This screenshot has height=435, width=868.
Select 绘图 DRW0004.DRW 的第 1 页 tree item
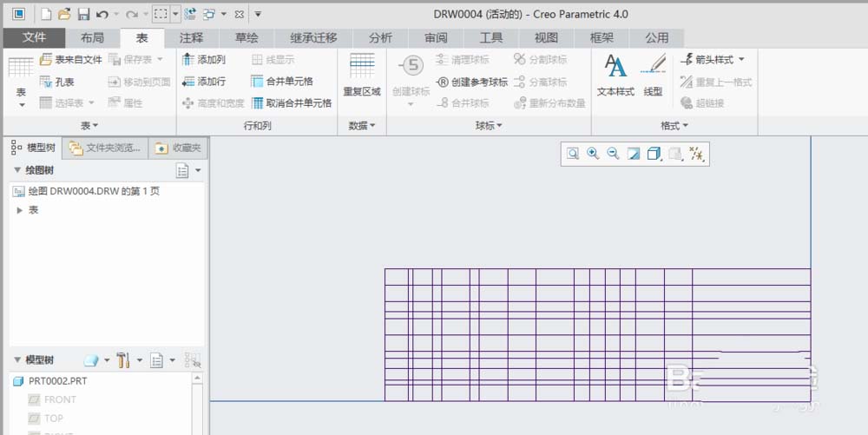86,191
